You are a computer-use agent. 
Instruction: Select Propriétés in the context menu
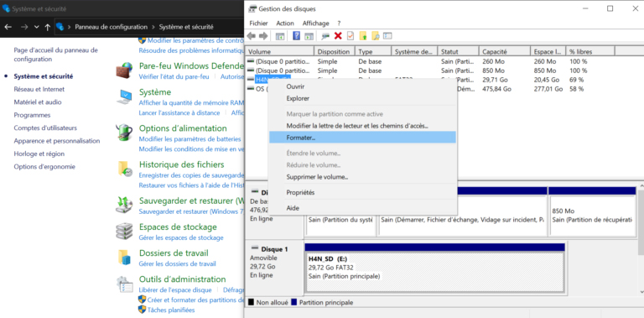(362, 192)
